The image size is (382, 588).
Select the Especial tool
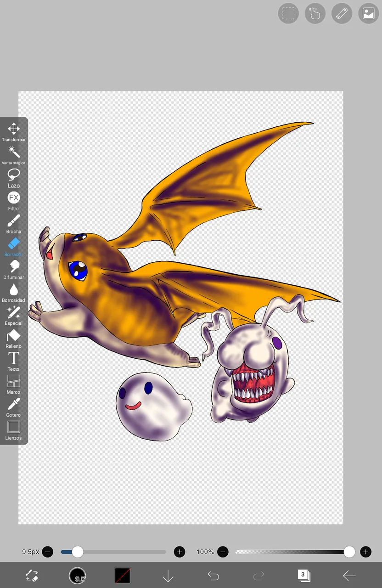pyautogui.click(x=13, y=316)
